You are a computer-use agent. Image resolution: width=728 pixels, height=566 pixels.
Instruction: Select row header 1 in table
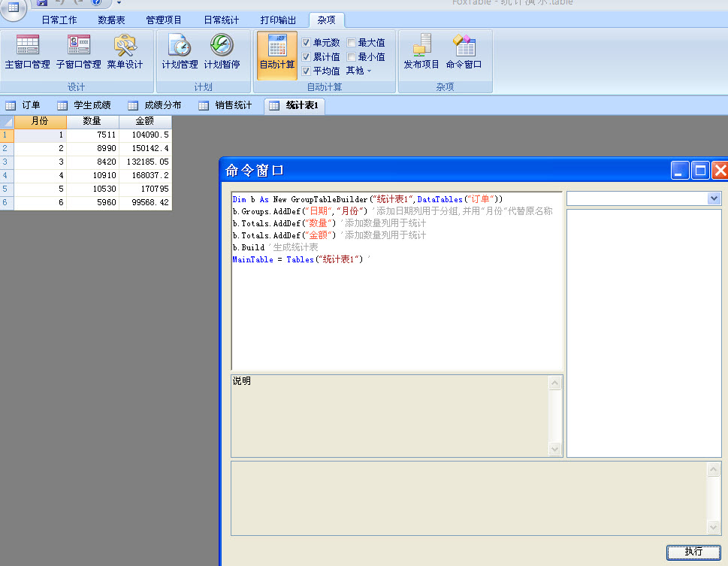pyautogui.click(x=7, y=135)
